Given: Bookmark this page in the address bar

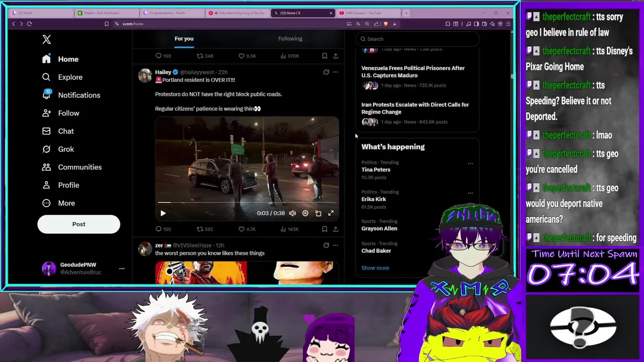Looking at the screenshot, I should click(x=106, y=24).
